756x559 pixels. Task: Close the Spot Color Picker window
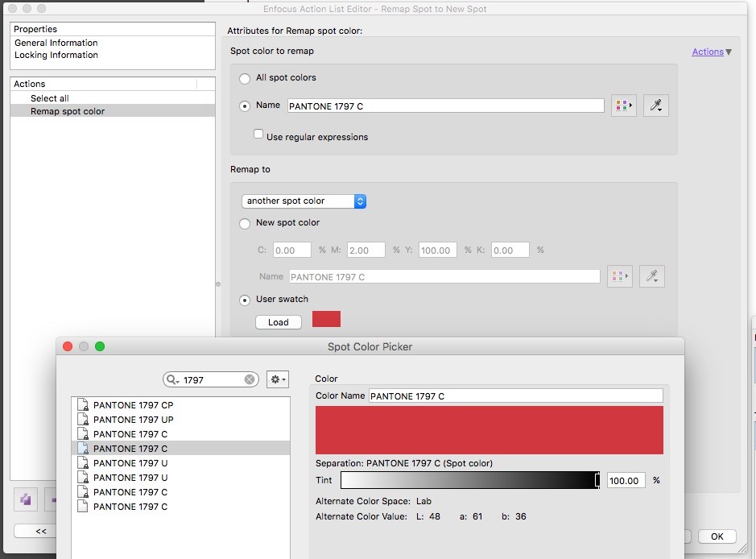(68, 346)
